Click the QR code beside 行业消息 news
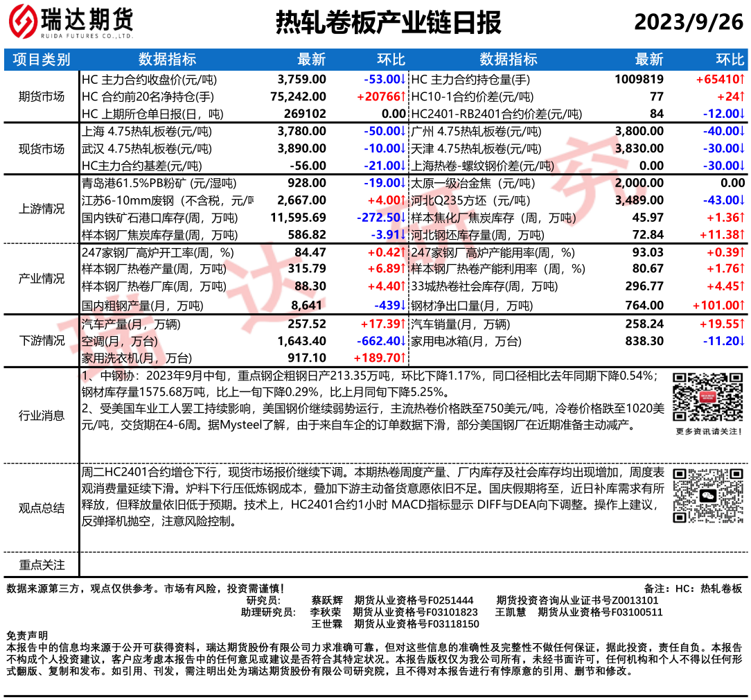Screen dimensions: 751x700 coord(709,396)
